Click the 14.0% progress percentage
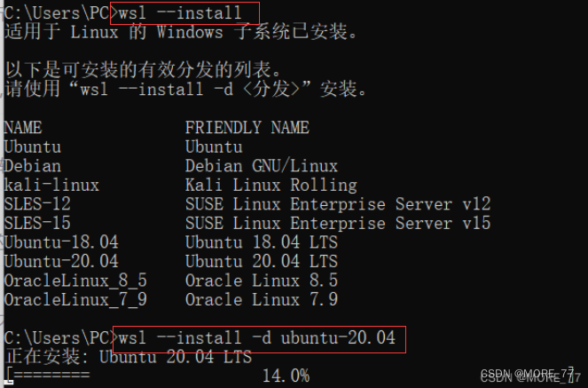Viewport: 588px width, 388px height. click(x=286, y=376)
